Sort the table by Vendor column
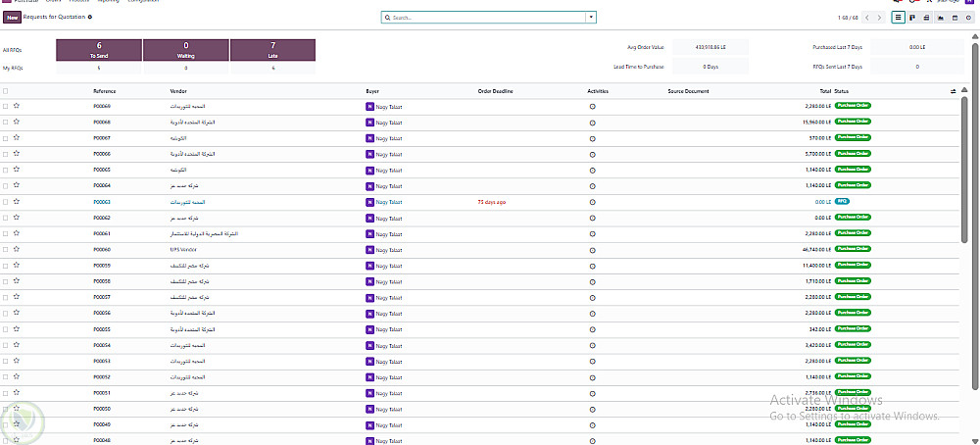Image resolution: width=980 pixels, height=445 pixels. click(178, 91)
